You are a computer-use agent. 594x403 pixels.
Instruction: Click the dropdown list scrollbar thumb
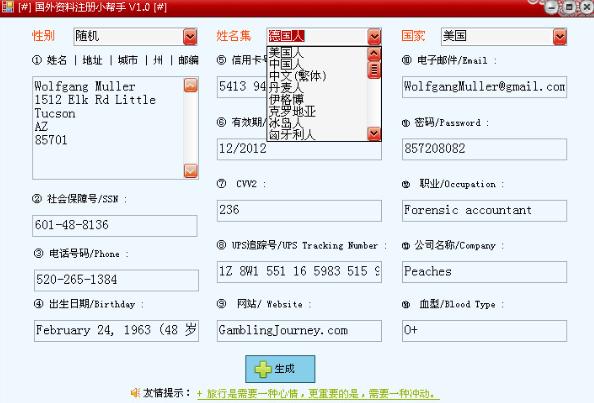[374, 70]
